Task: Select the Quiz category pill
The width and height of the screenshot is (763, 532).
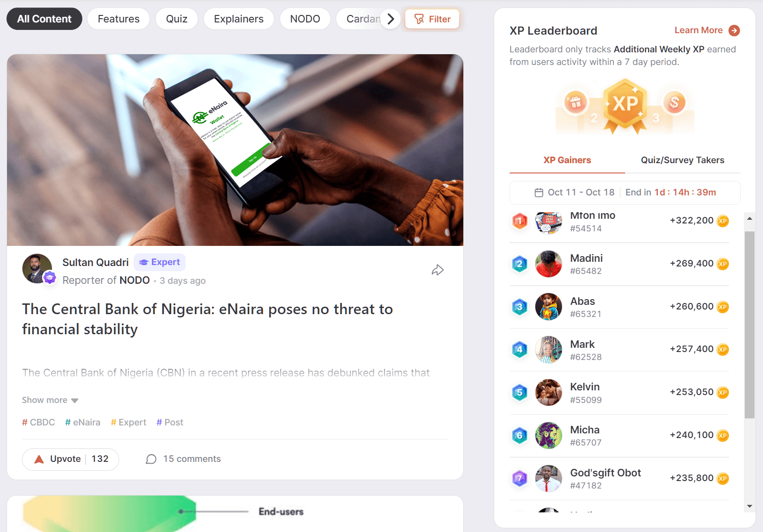Action: coord(177,19)
